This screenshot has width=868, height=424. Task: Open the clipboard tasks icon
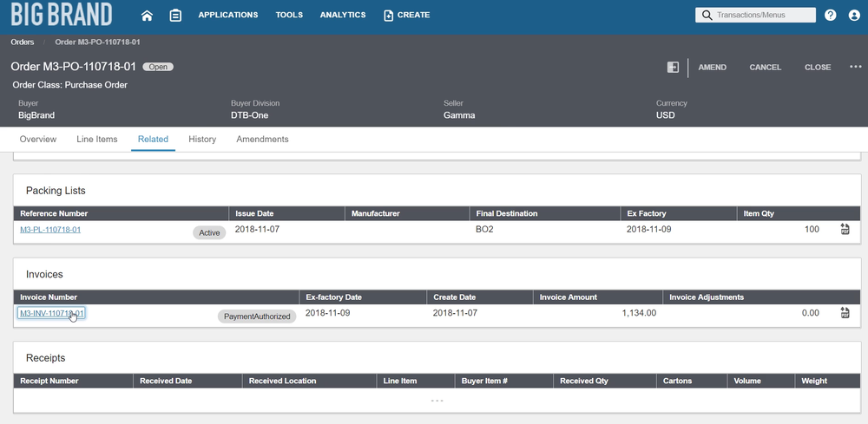tap(175, 16)
